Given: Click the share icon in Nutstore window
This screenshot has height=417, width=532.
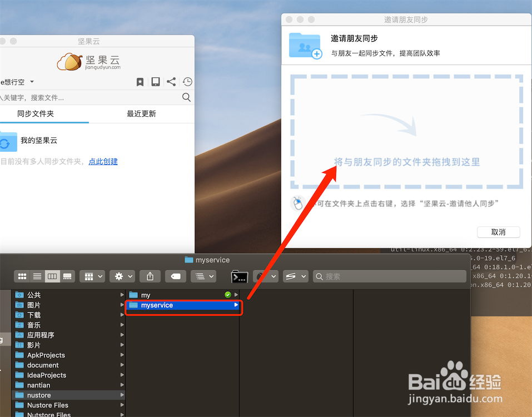Looking at the screenshot, I should [171, 82].
